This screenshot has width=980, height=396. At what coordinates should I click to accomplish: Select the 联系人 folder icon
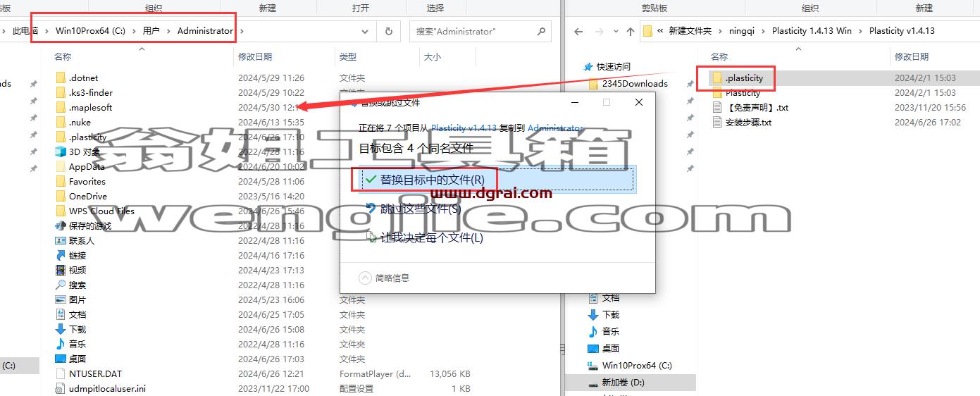(x=61, y=240)
